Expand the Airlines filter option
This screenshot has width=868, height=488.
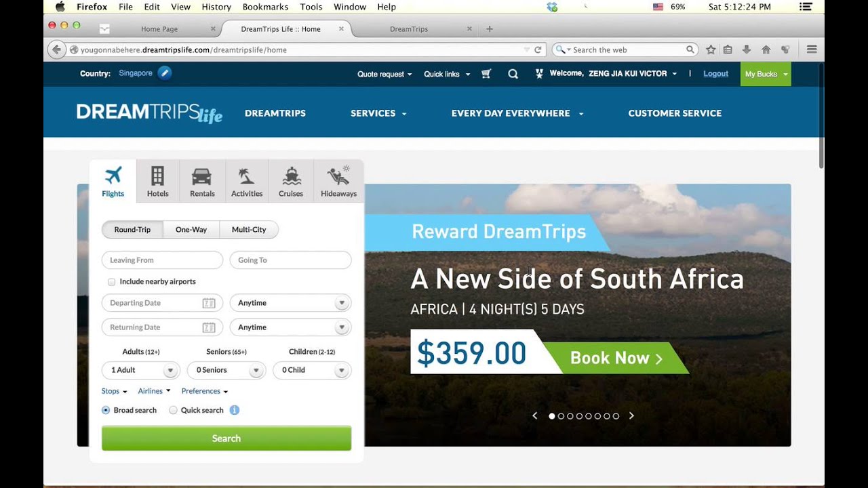point(154,391)
